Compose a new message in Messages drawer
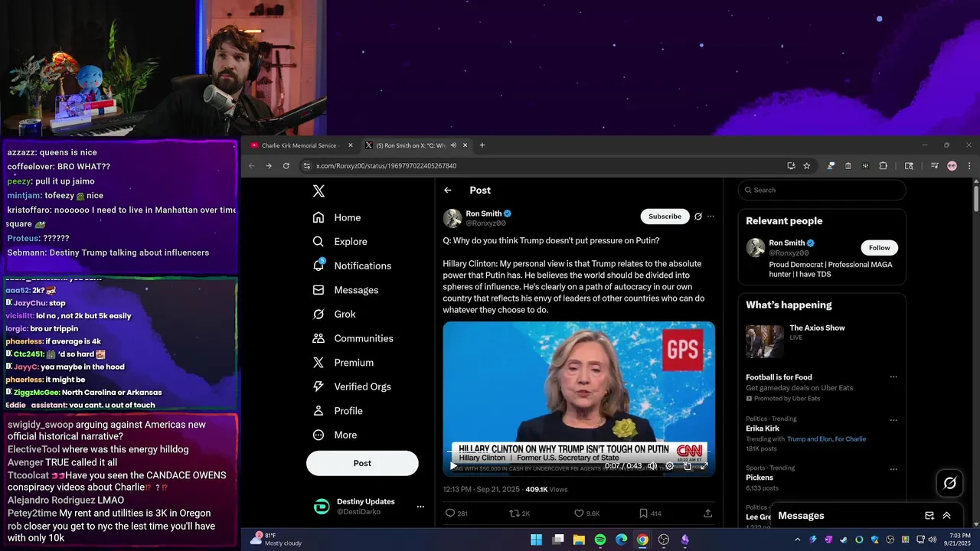Viewport: 980px width, 551px height. (929, 516)
